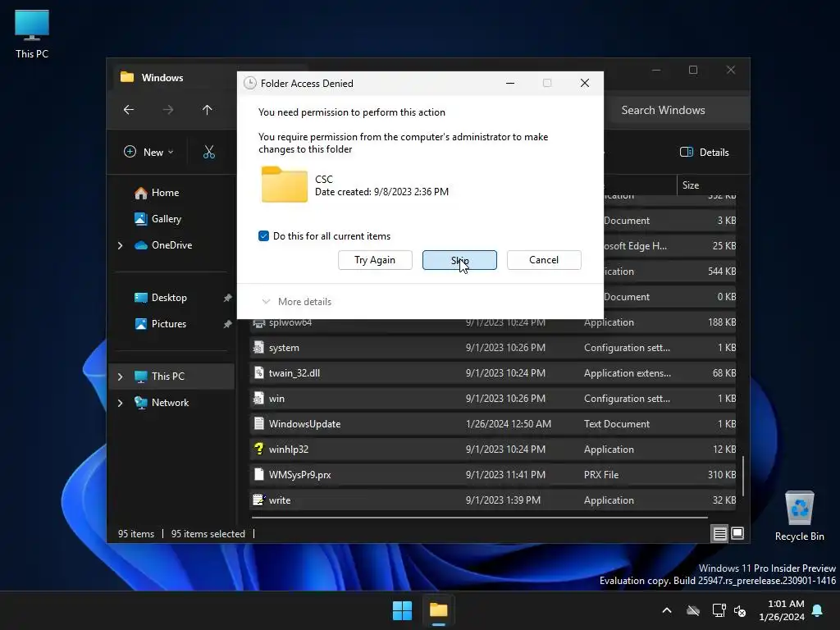Click the OneDrive tray icon
Image resolution: width=840 pixels, height=630 pixels.
click(x=692, y=610)
